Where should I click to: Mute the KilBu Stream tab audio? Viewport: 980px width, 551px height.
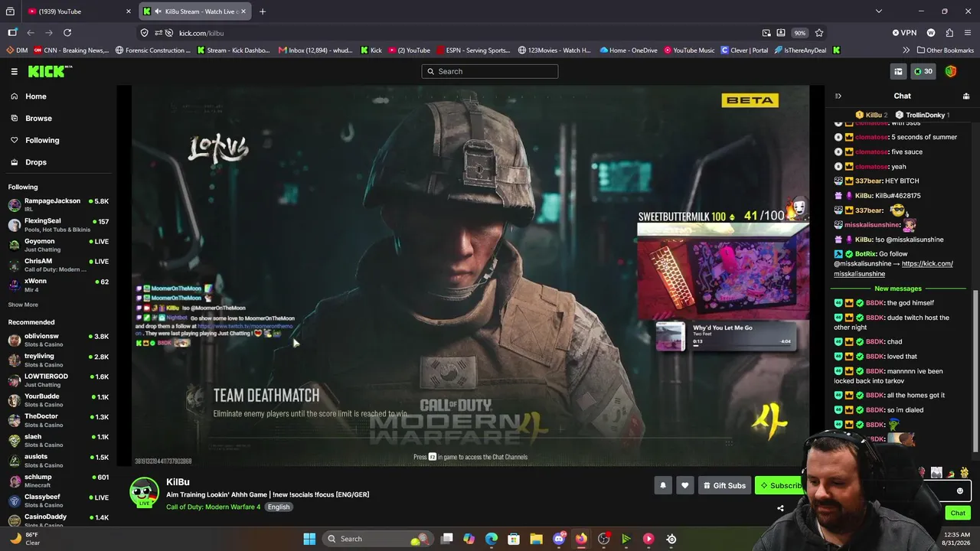pos(157,11)
